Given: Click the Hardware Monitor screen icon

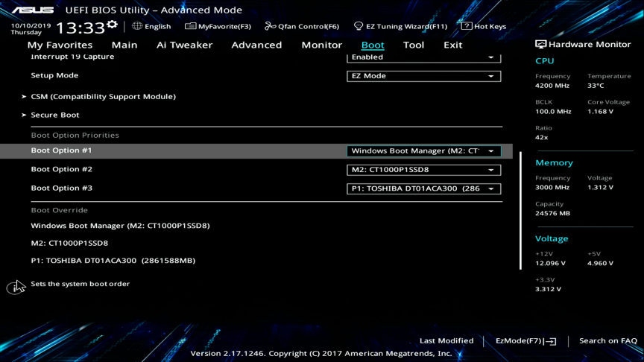Looking at the screenshot, I should (x=540, y=45).
